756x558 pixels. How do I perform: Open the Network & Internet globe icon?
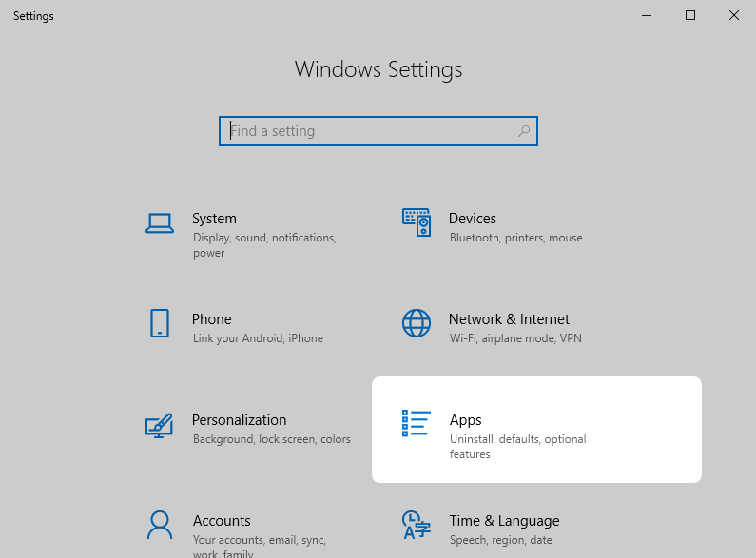tap(417, 323)
